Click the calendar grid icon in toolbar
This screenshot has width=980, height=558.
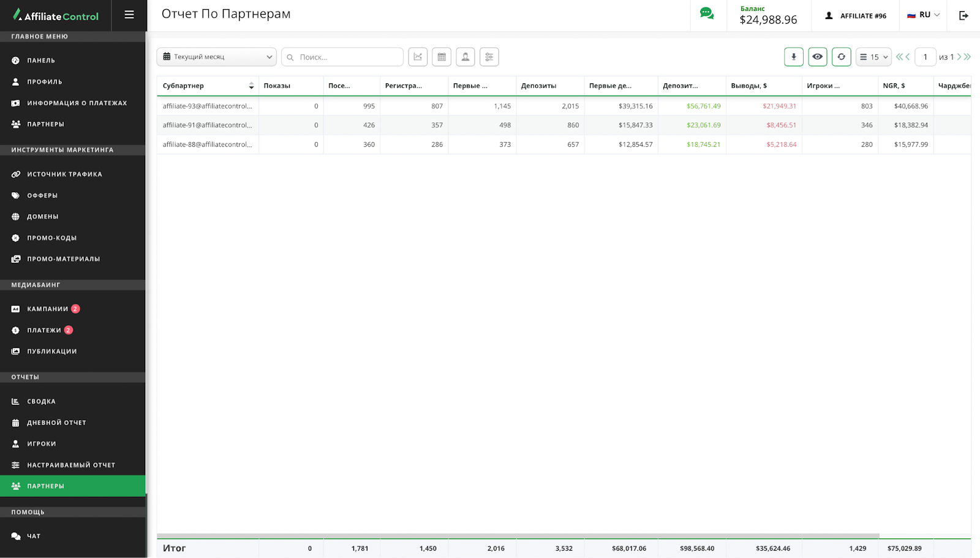(442, 57)
